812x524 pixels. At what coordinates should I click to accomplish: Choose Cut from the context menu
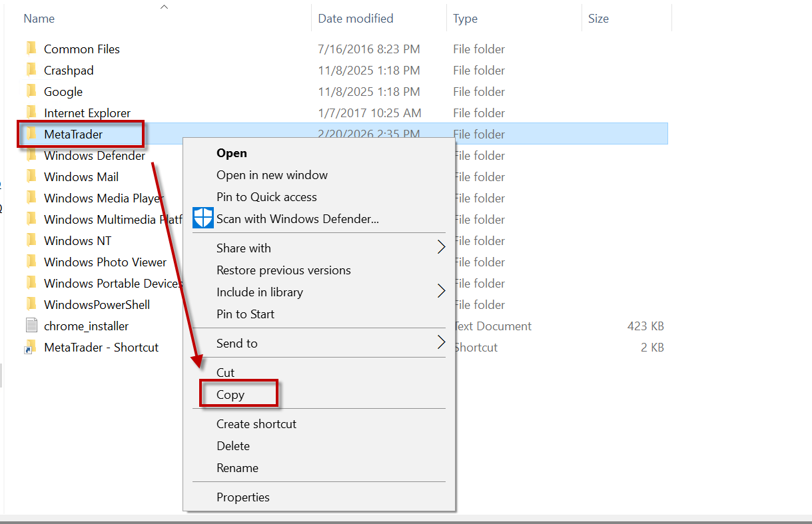pyautogui.click(x=226, y=373)
